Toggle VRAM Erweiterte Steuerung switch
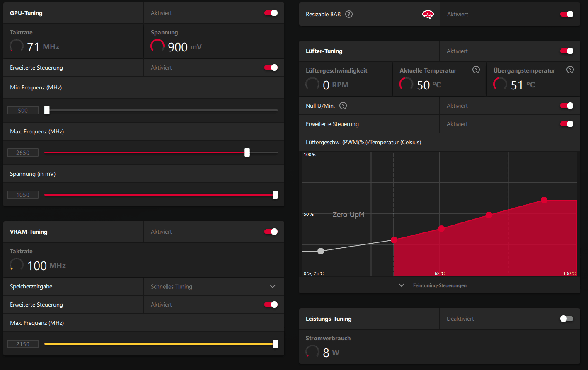 click(x=271, y=305)
